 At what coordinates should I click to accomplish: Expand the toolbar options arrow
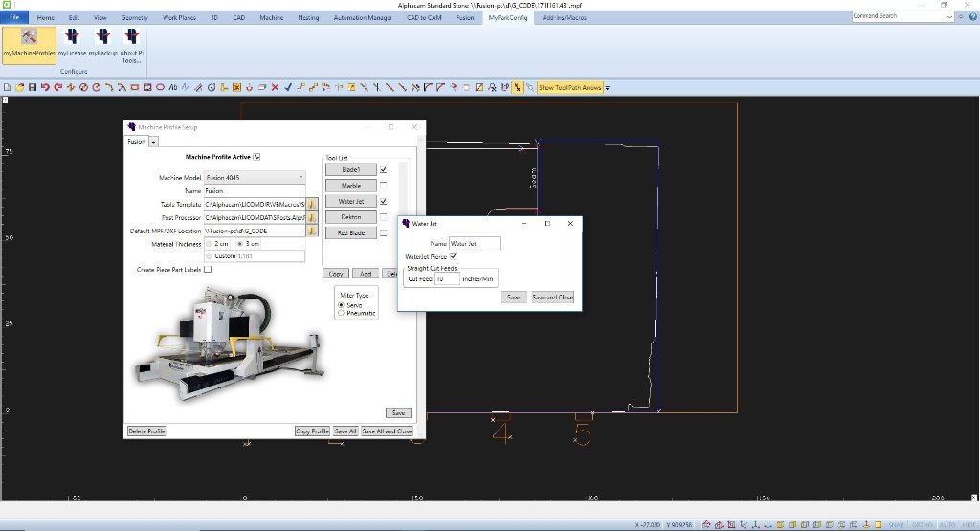coord(608,87)
